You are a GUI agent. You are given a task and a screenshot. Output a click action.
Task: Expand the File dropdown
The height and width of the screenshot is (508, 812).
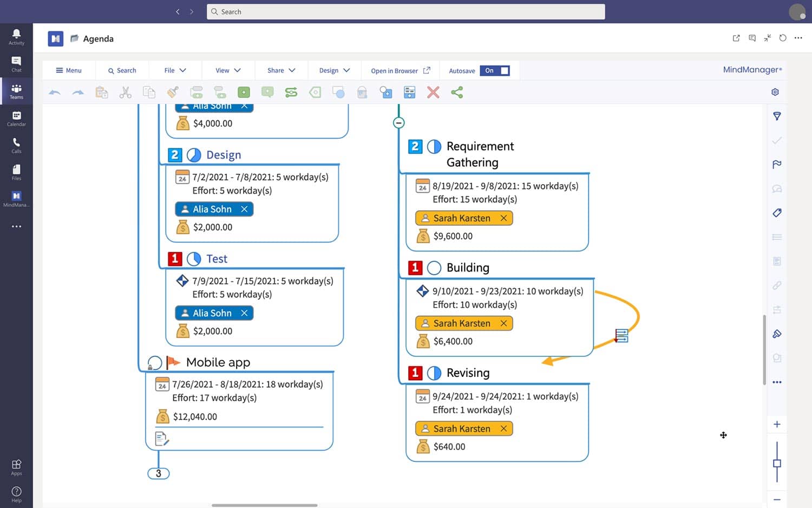[175, 70]
